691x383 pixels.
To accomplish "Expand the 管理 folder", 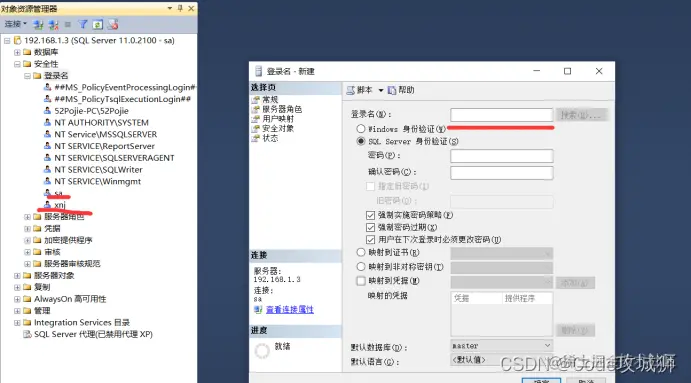I will pyautogui.click(x=17, y=311).
